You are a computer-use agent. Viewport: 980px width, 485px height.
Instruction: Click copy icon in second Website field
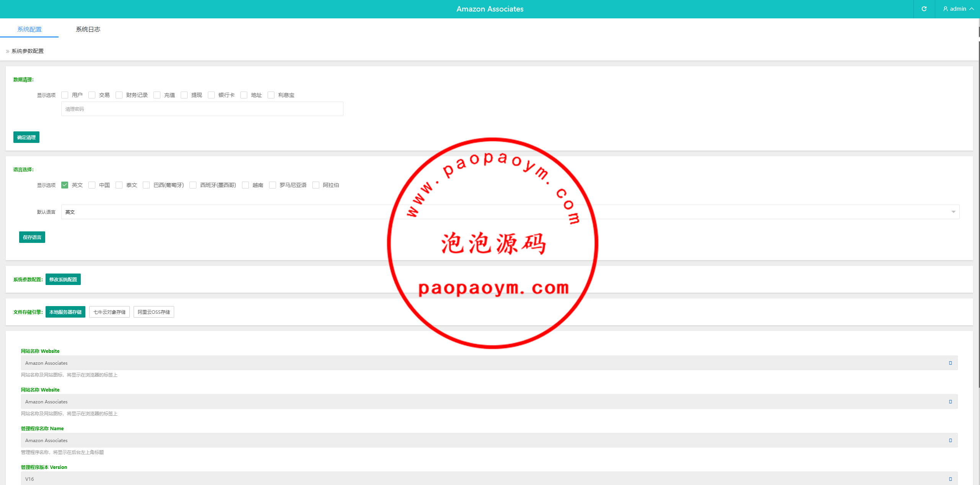[x=951, y=401]
